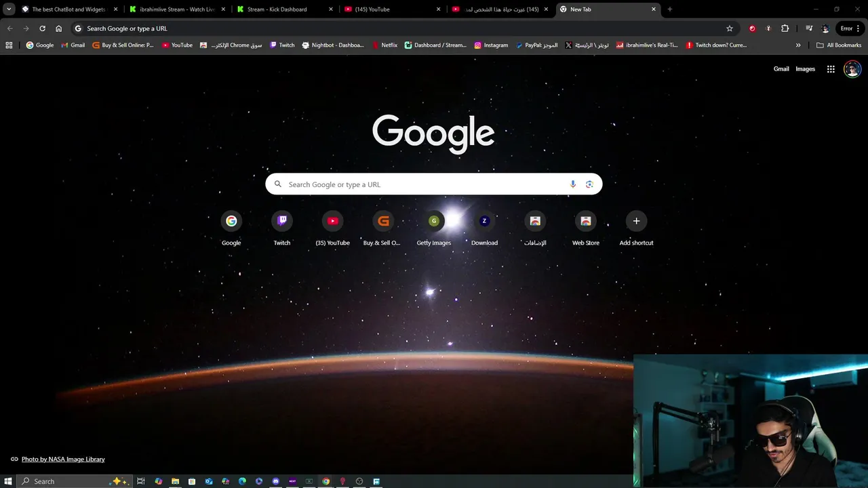
Task: Click the voice search microphone icon
Action: pyautogui.click(x=573, y=184)
